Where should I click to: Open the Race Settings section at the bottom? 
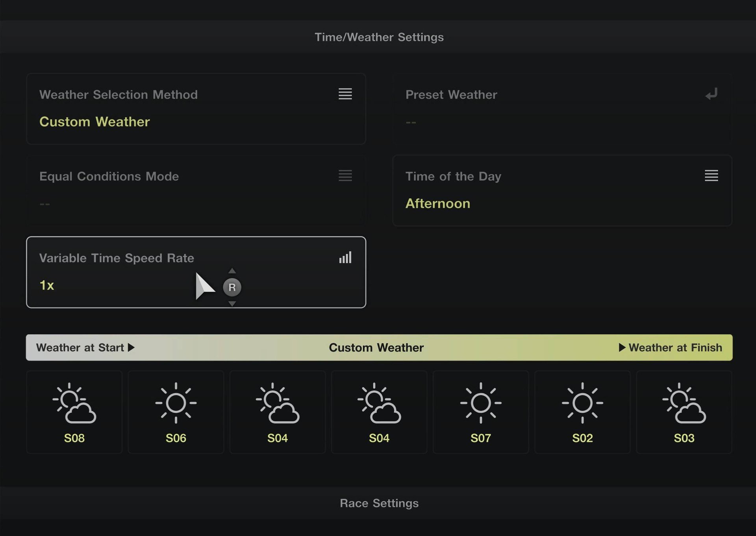[x=379, y=503]
